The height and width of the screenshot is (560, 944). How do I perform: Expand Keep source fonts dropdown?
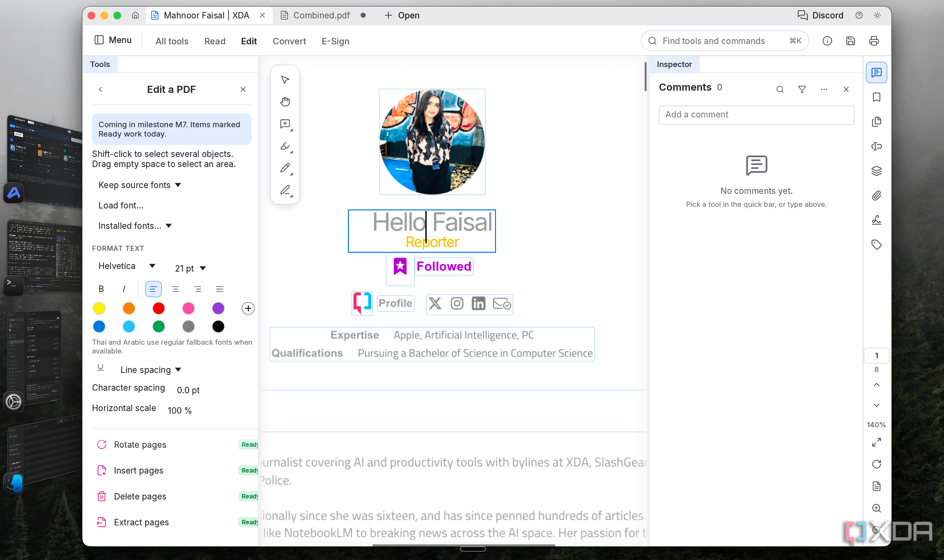point(139,185)
